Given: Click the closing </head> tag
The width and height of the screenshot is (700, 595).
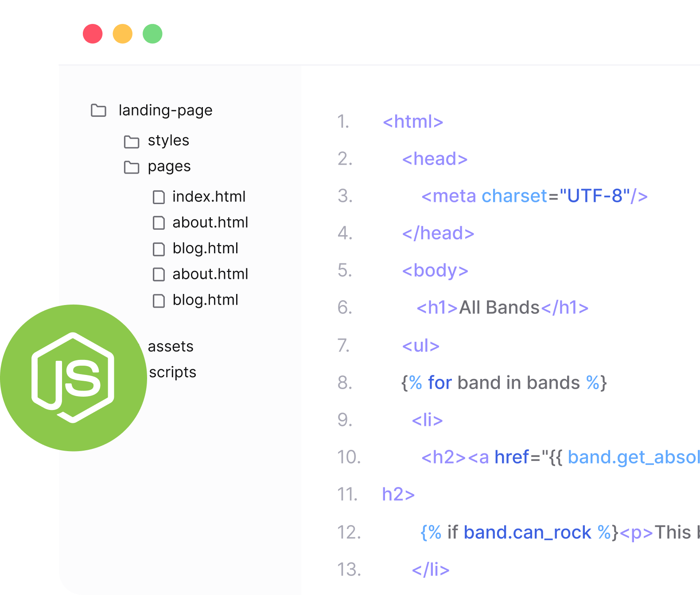Looking at the screenshot, I should coord(438,233).
